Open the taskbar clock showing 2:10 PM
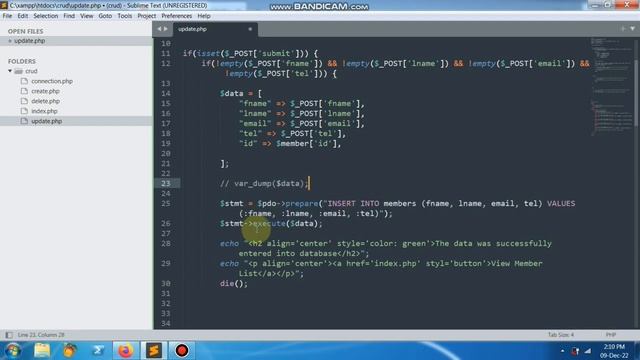 coord(614,351)
